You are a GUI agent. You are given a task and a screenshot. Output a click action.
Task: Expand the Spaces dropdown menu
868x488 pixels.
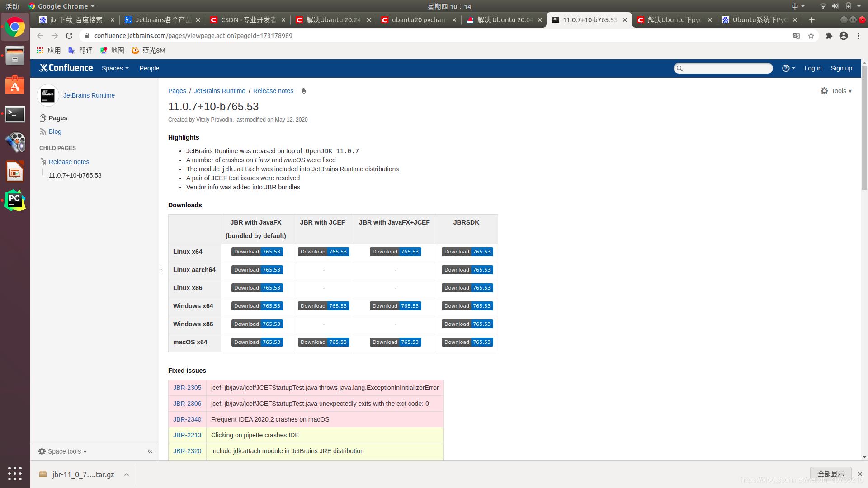115,68
